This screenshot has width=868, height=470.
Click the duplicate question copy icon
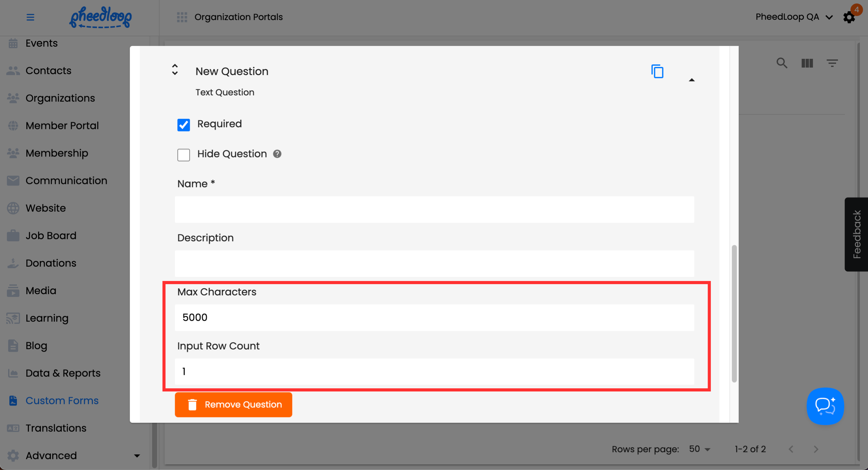click(657, 71)
